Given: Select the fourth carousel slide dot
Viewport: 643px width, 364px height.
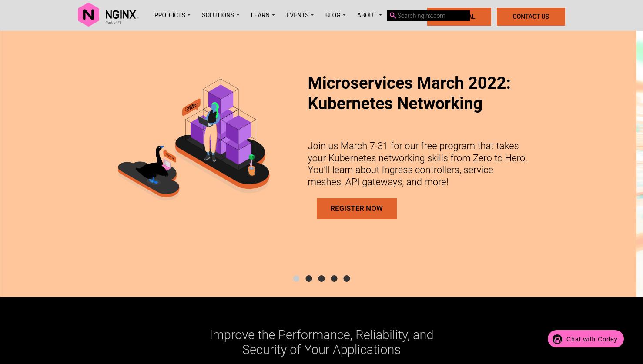Looking at the screenshot, I should [334, 278].
